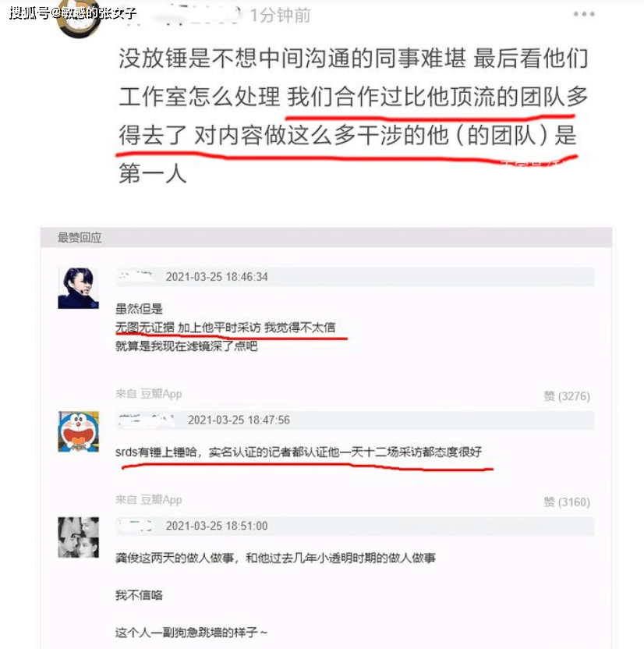
Task: Click timestamp 2021-03-25 18:51:00
Action: click(x=217, y=526)
